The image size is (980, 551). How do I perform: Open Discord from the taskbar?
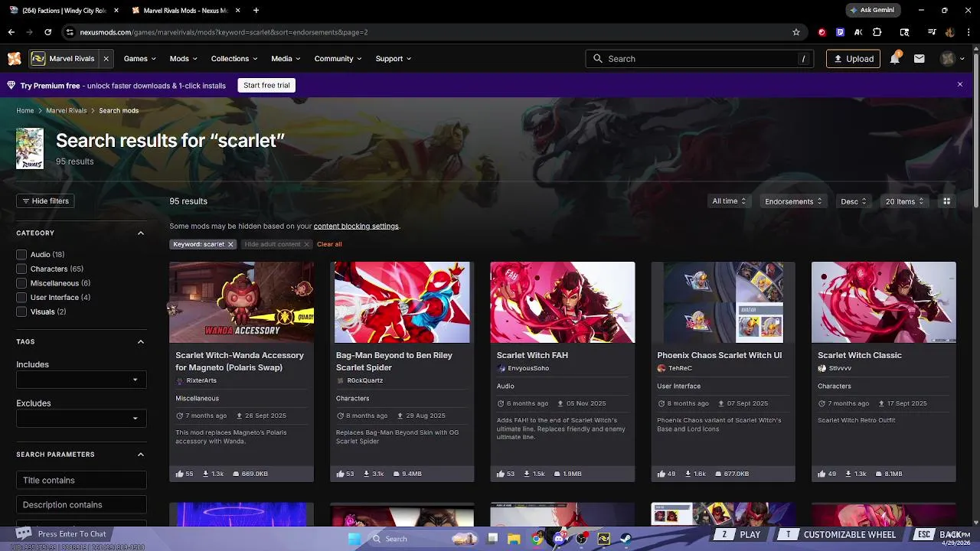(x=560, y=539)
